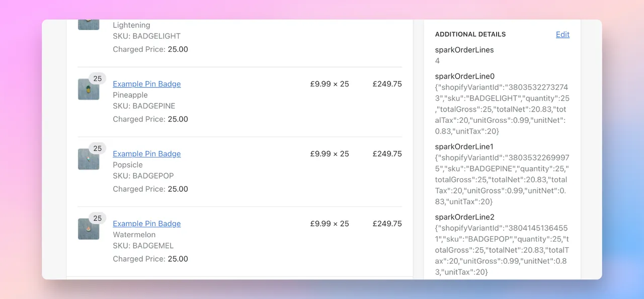Select the Edit link for Additional Details
Viewport: 644px width, 299px height.
coord(562,34)
